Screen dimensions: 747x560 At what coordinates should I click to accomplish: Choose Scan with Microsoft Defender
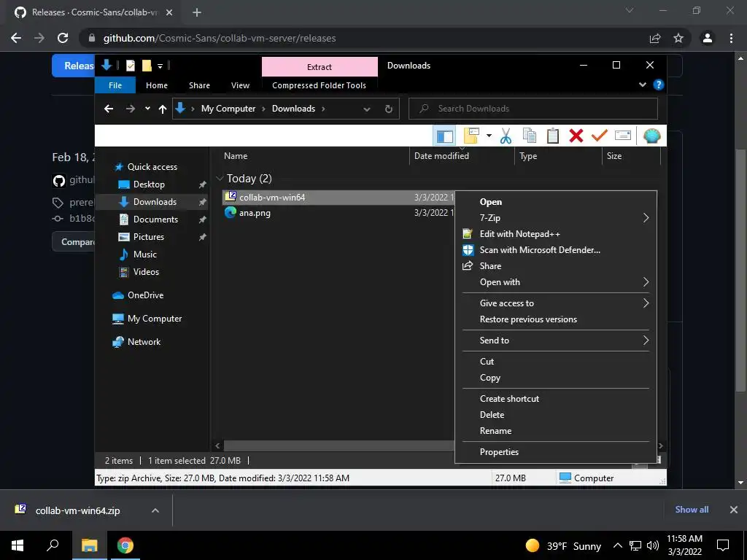click(555, 250)
